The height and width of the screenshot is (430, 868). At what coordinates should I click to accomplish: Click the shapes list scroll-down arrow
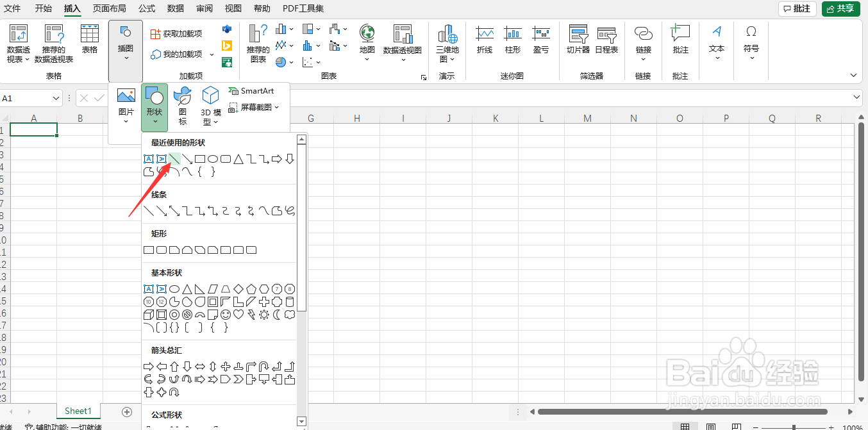[x=301, y=421]
